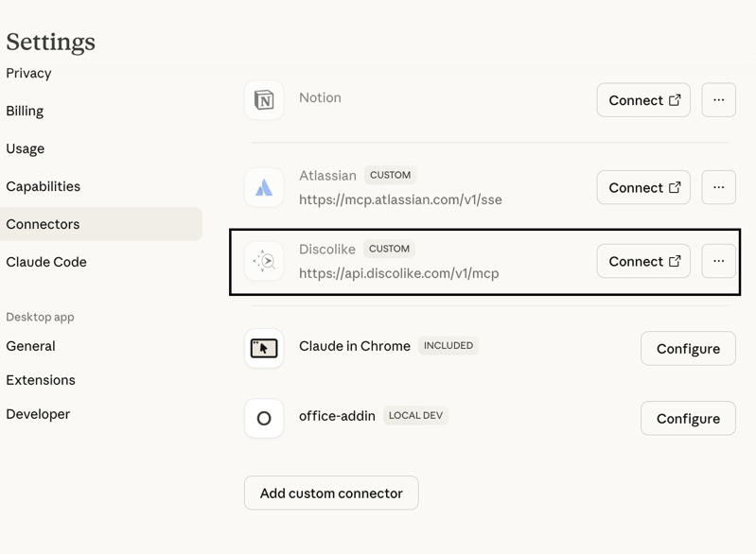The image size is (756, 554).
Task: Open General desktop app settings
Action: 30,346
